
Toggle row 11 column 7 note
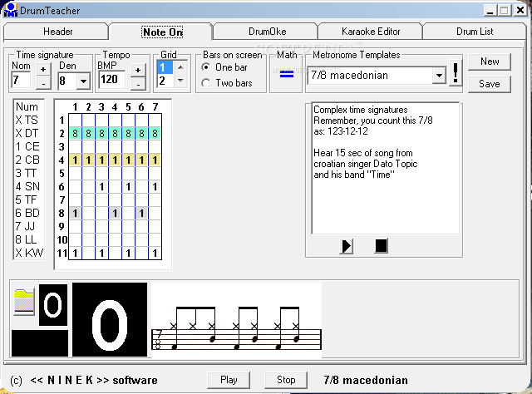pos(155,254)
